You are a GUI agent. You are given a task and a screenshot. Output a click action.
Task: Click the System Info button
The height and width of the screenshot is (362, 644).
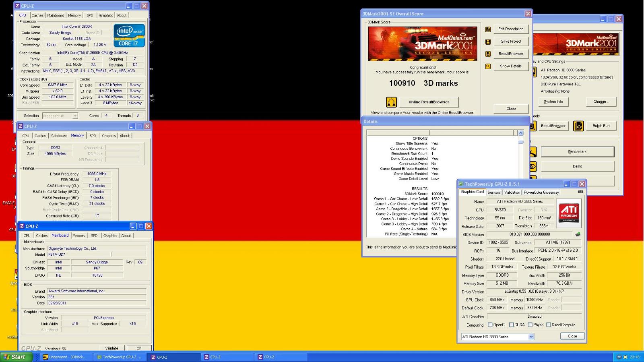(x=553, y=102)
